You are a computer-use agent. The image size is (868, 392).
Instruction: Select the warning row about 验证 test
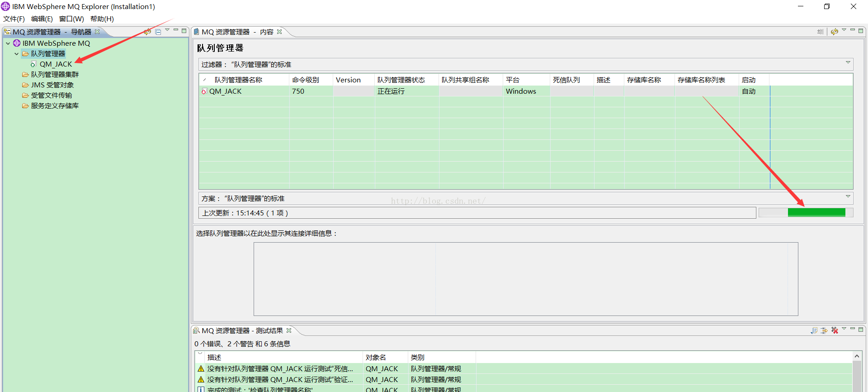524,379
